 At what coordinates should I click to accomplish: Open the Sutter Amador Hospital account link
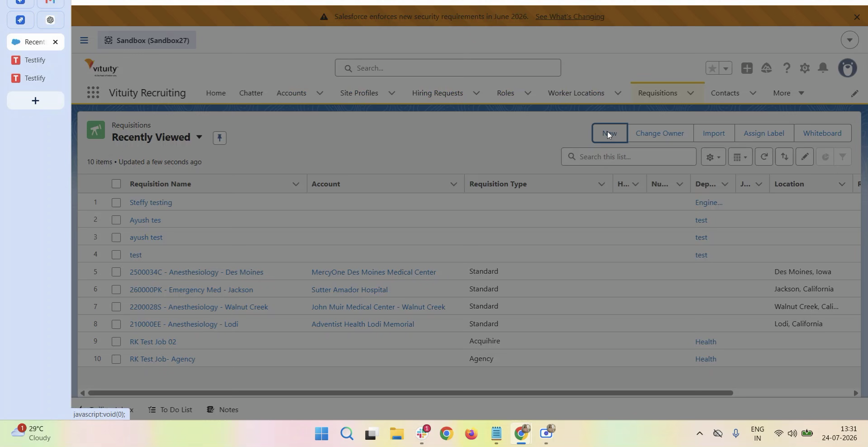click(x=349, y=290)
